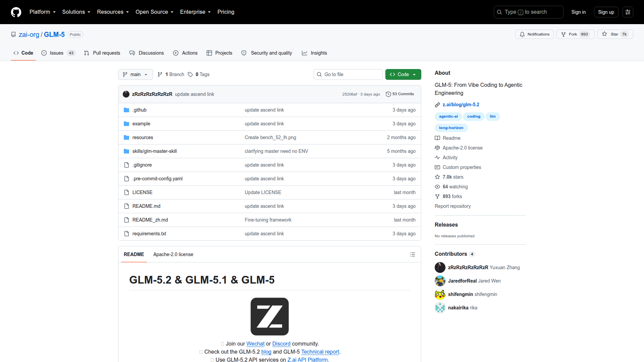This screenshot has height=362, width=644.
Task: Click the Sign up button
Action: (606, 12)
